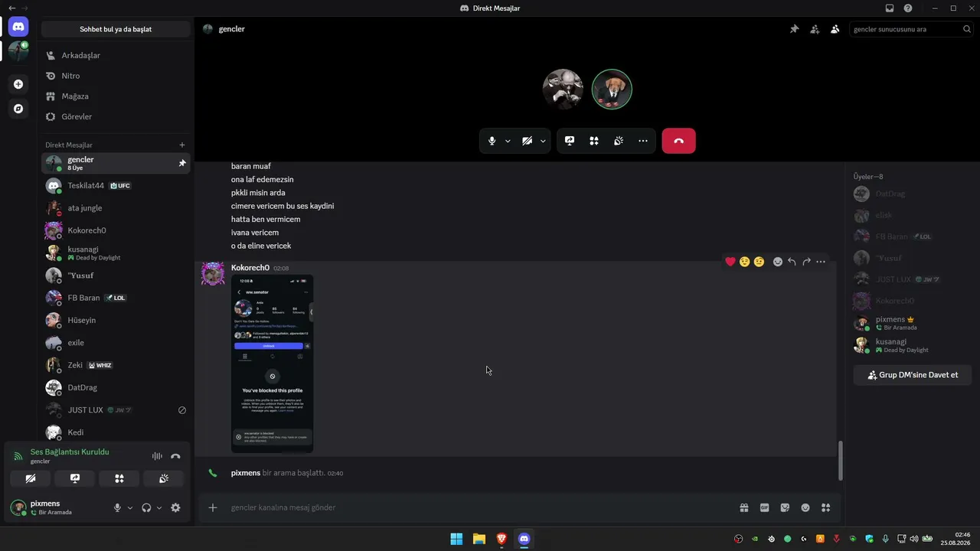
Task: Open the sticker picker
Action: coord(785,507)
